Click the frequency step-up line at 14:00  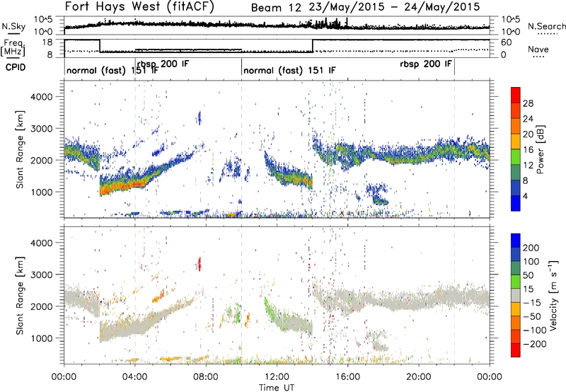point(313,46)
